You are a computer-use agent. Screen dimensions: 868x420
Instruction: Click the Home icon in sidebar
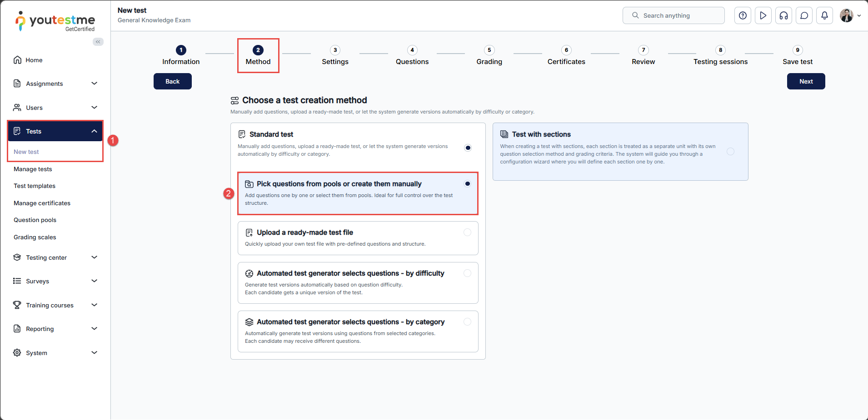[x=18, y=60]
